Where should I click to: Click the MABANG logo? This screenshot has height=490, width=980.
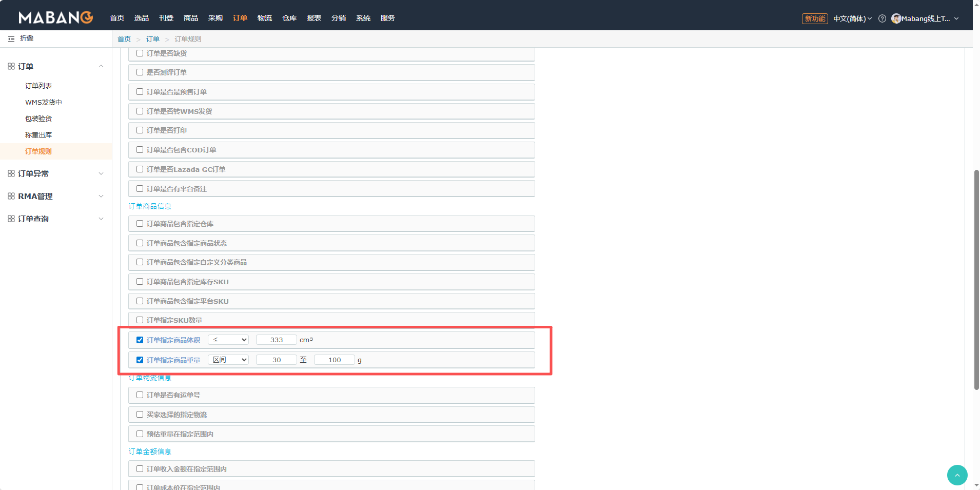tap(55, 17)
